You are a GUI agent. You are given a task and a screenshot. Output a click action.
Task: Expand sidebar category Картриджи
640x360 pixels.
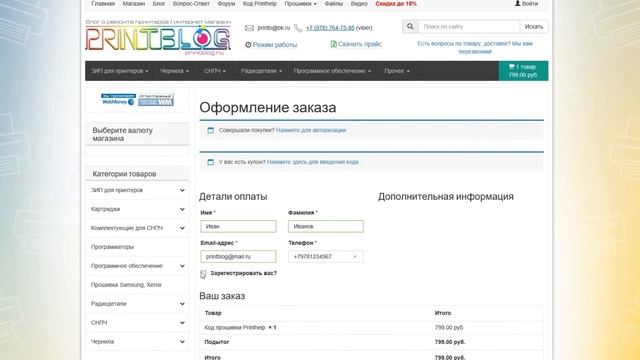182,209
